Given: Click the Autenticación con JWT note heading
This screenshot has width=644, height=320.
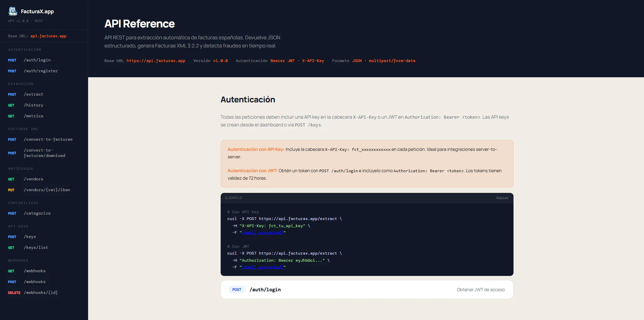Looking at the screenshot, I should coord(252,171).
